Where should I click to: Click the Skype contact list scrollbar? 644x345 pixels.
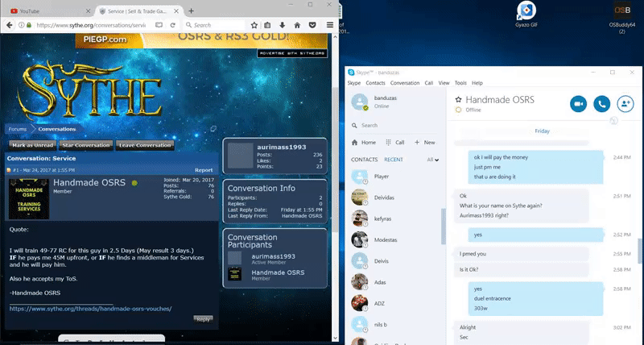coord(444,227)
